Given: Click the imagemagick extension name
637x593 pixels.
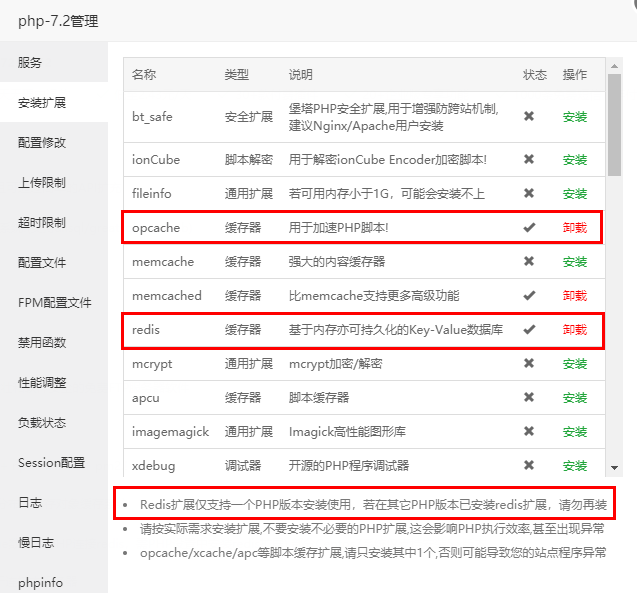Looking at the screenshot, I should (x=170, y=432).
